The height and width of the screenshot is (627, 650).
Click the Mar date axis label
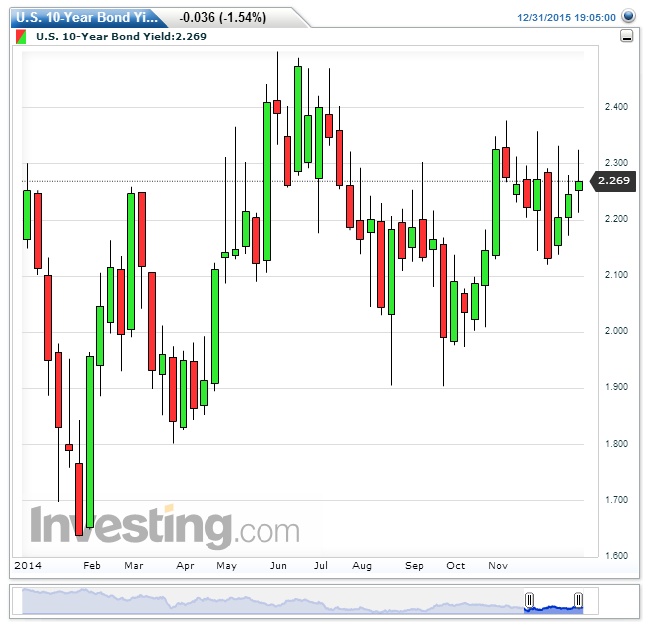(x=133, y=566)
